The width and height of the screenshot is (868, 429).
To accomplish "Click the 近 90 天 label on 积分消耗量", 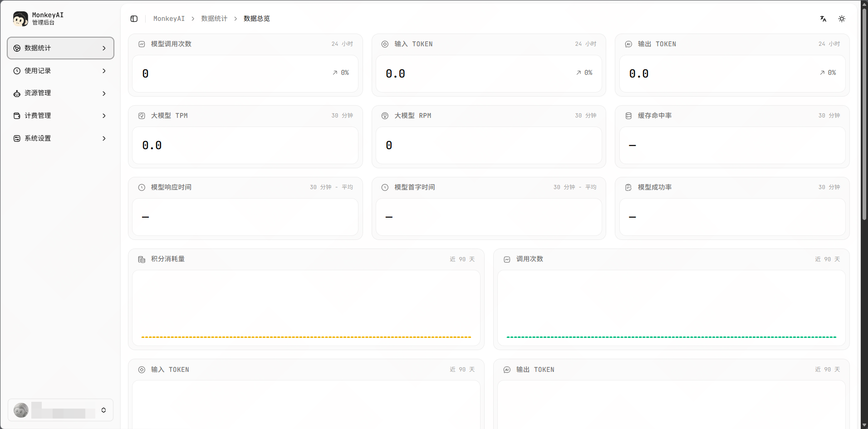I will (462, 259).
